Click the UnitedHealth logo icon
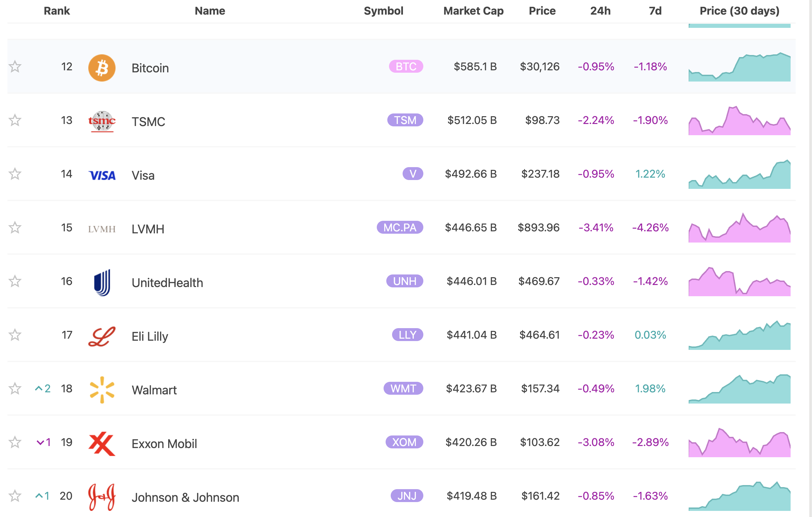 tap(102, 282)
